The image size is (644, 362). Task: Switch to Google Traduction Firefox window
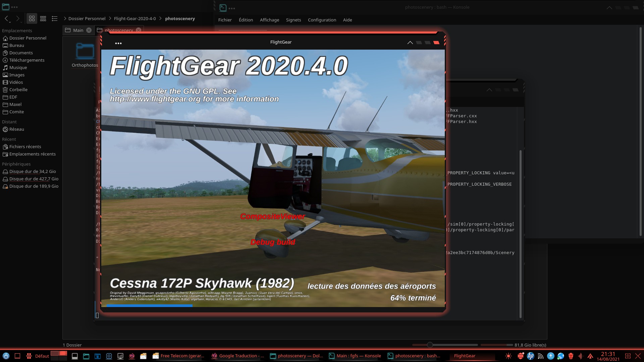click(x=237, y=356)
